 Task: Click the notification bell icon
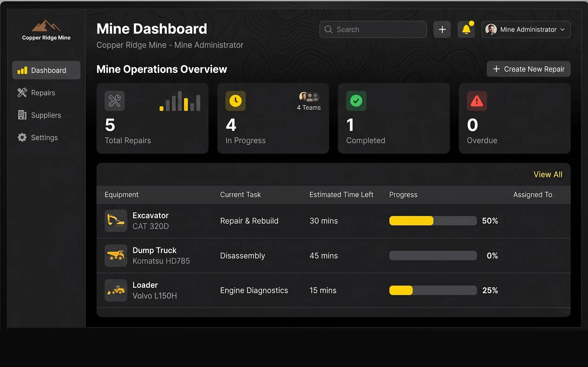coord(466,29)
